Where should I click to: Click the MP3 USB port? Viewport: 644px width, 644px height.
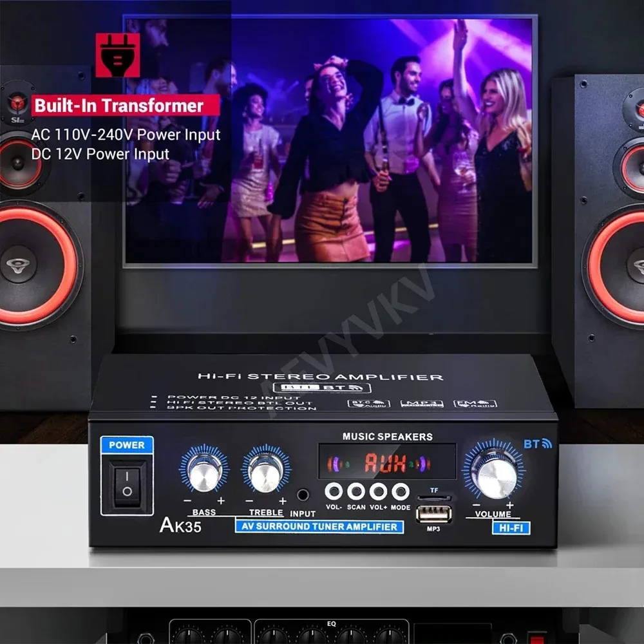(433, 514)
